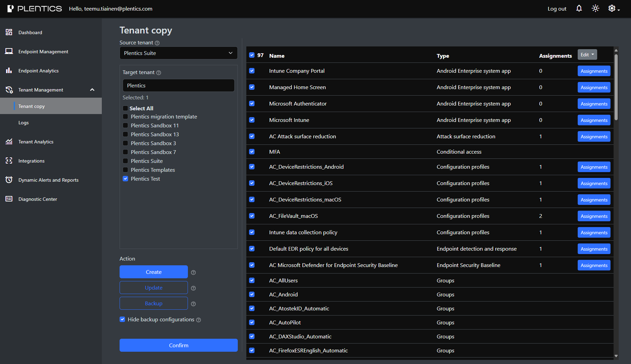Uncheck Hide backup configurations

pos(122,319)
